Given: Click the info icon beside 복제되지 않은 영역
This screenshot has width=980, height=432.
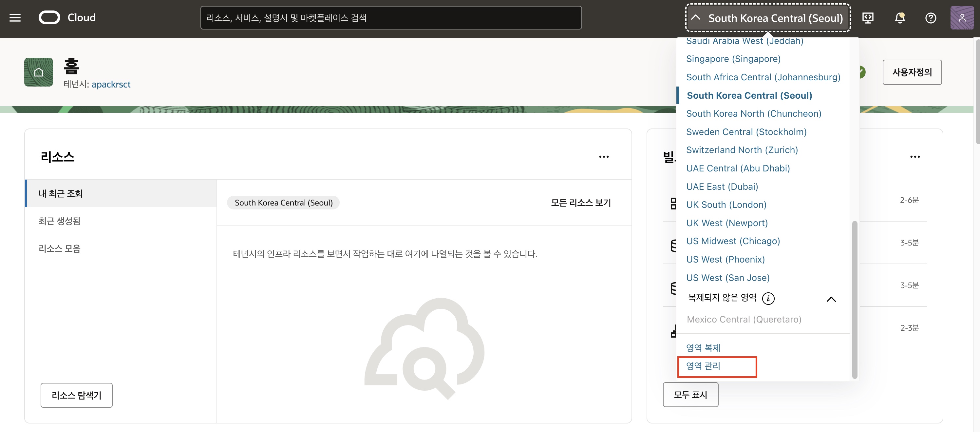Looking at the screenshot, I should pos(768,298).
